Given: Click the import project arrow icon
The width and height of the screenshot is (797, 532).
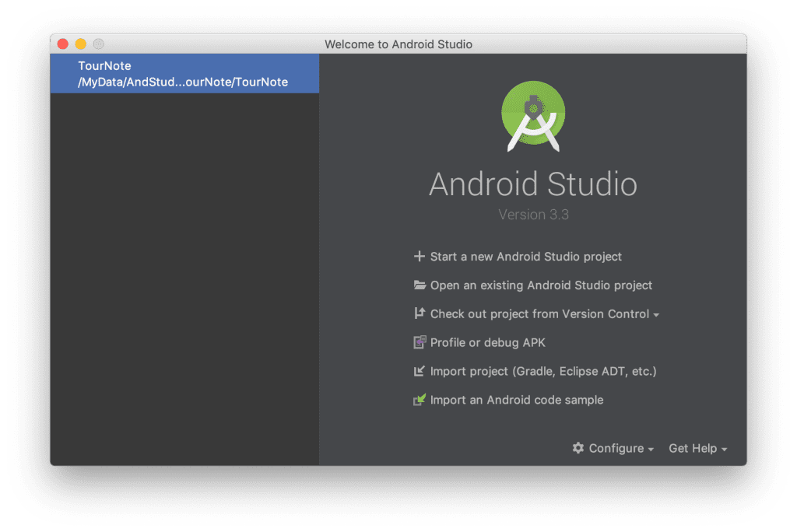Looking at the screenshot, I should click(x=419, y=371).
